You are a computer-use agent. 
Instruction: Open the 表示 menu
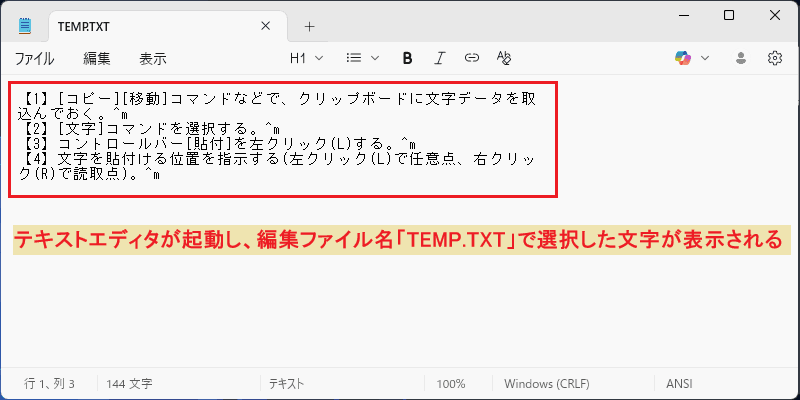coord(153,59)
